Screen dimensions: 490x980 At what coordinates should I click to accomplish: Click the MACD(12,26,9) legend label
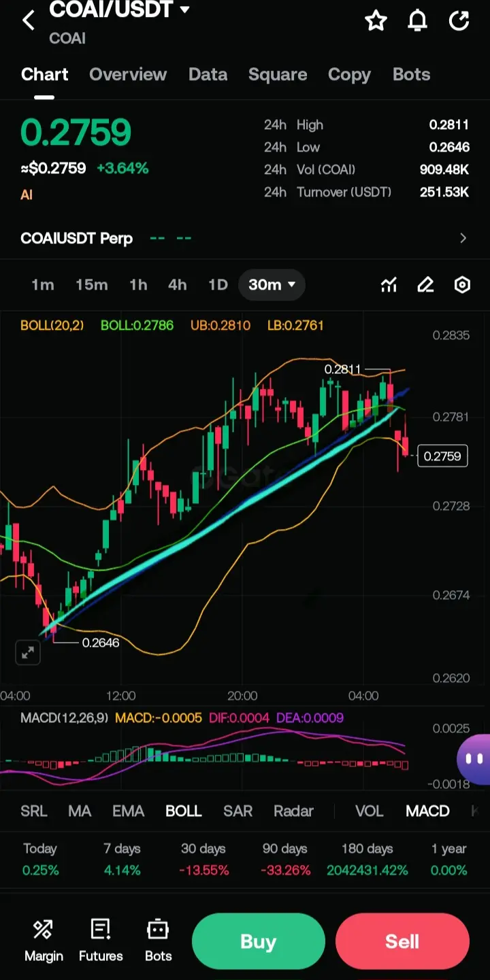[x=64, y=717]
